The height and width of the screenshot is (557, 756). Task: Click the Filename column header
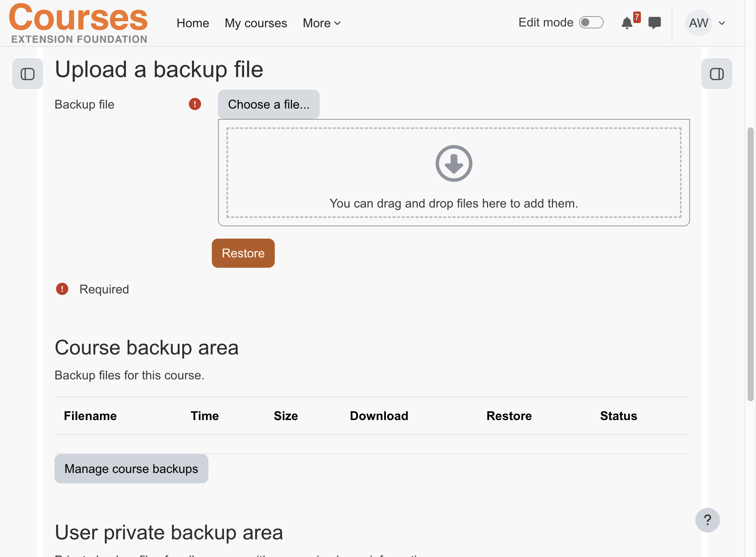[90, 416]
